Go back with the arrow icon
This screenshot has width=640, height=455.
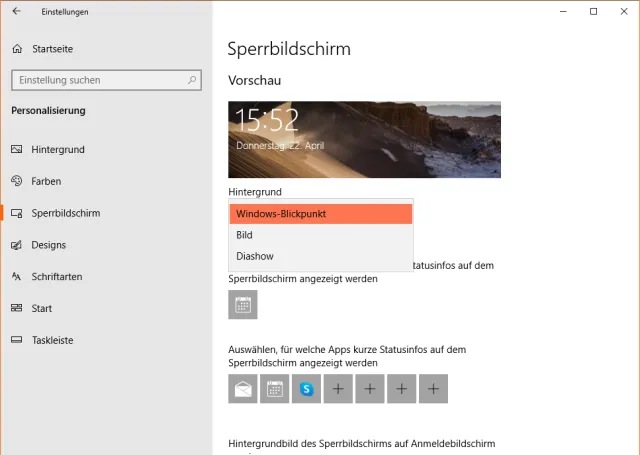click(x=16, y=11)
